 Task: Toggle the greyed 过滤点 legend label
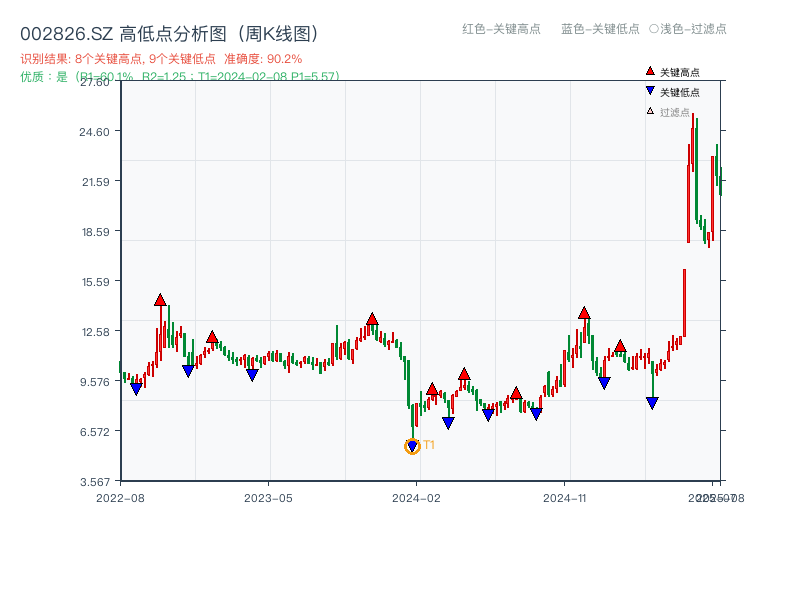pos(675,112)
